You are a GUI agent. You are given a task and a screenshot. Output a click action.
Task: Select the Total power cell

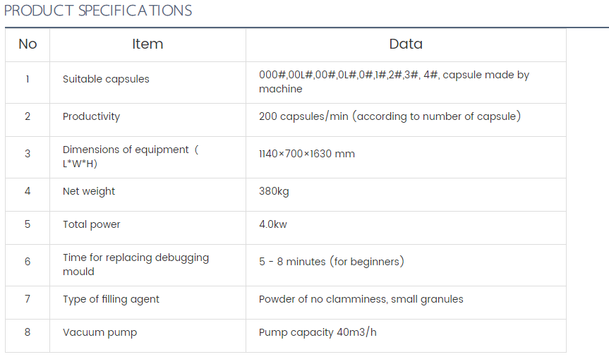click(x=92, y=224)
